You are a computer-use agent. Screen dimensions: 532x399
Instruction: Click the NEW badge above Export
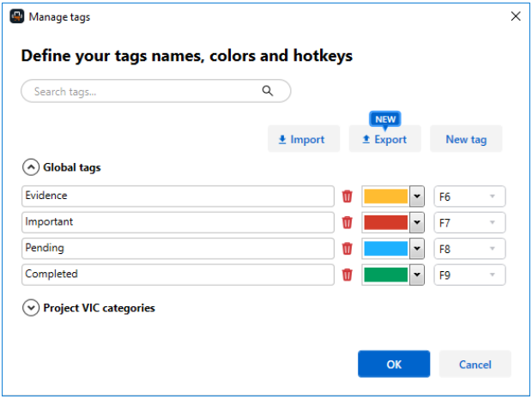coord(385,119)
